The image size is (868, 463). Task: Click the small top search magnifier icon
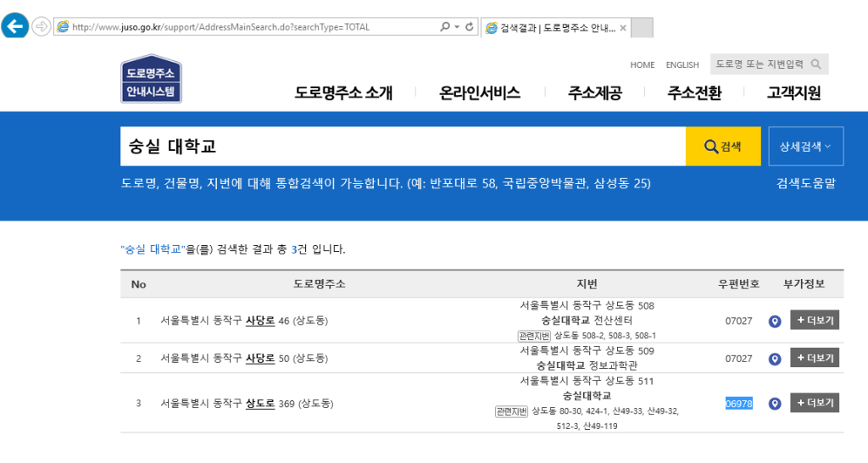click(816, 64)
